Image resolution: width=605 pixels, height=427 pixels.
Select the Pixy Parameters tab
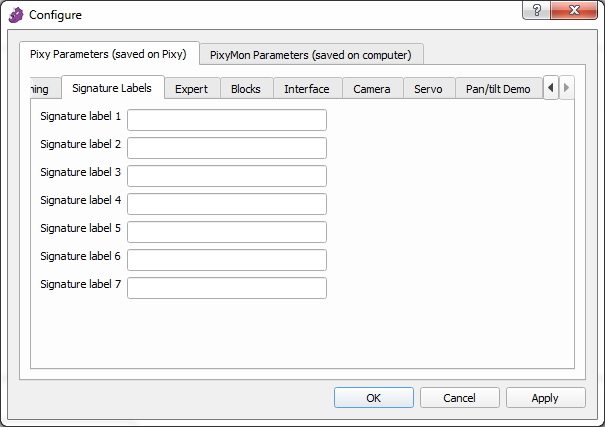[x=108, y=54]
